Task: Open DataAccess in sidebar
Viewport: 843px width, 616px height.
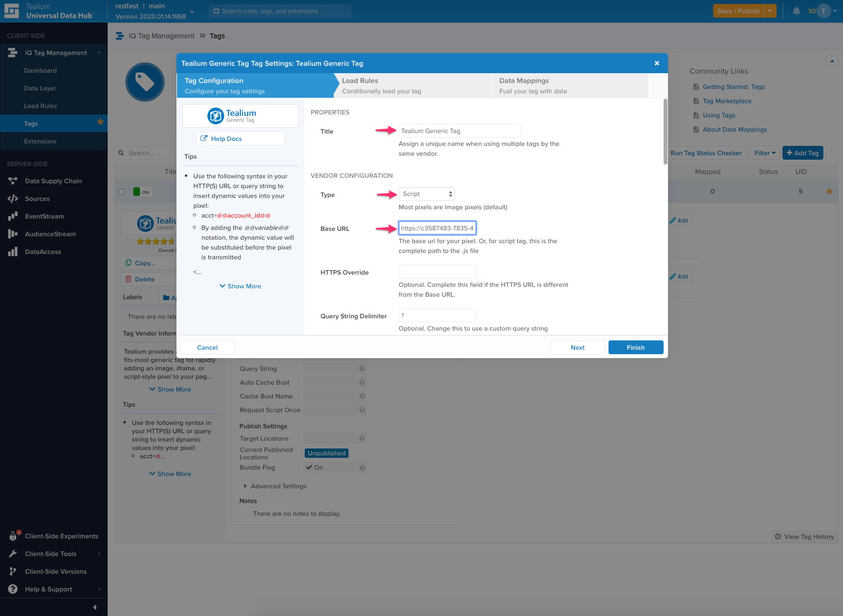Action: point(43,252)
